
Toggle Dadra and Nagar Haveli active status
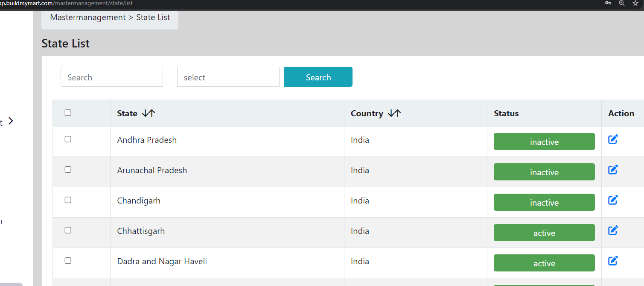544,263
